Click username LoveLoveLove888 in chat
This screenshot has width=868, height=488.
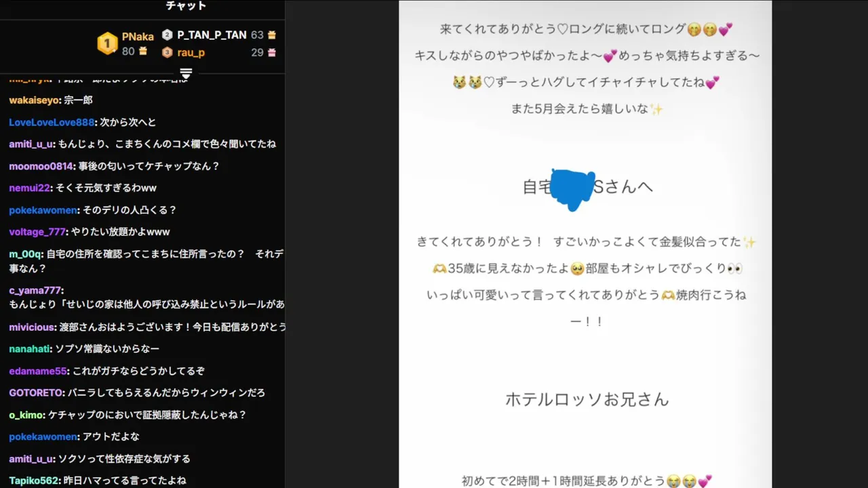[x=52, y=122]
